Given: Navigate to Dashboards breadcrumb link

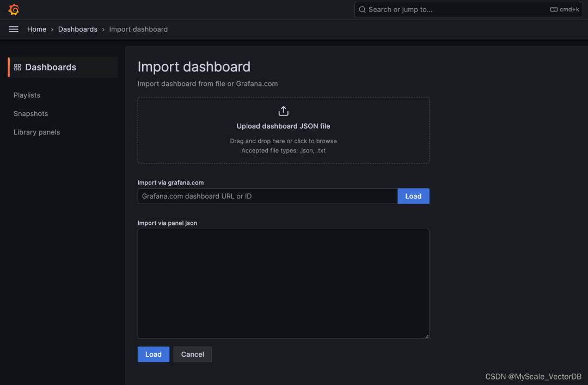Looking at the screenshot, I should coord(78,29).
